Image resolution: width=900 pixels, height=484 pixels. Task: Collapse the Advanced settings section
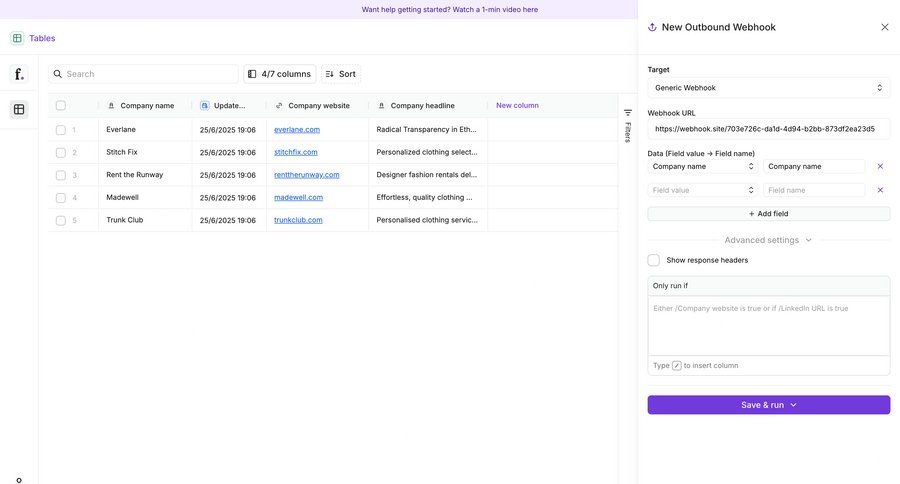[769, 240]
